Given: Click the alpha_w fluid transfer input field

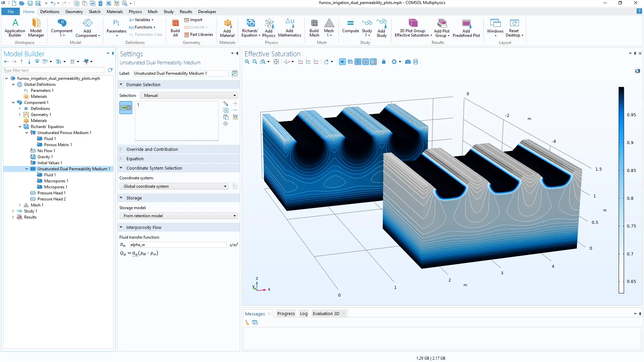Looking at the screenshot, I should (178, 245).
